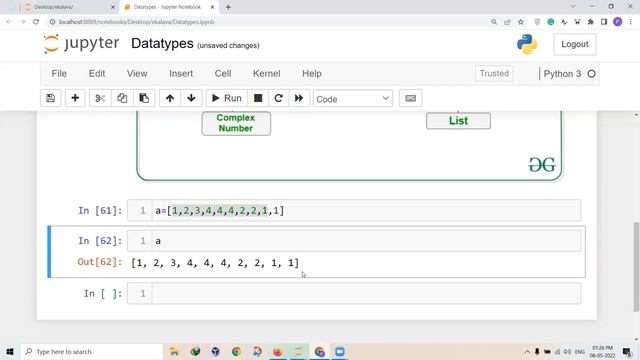This screenshot has width=640, height=360.
Task: Open the Insert menu
Action: click(x=181, y=74)
